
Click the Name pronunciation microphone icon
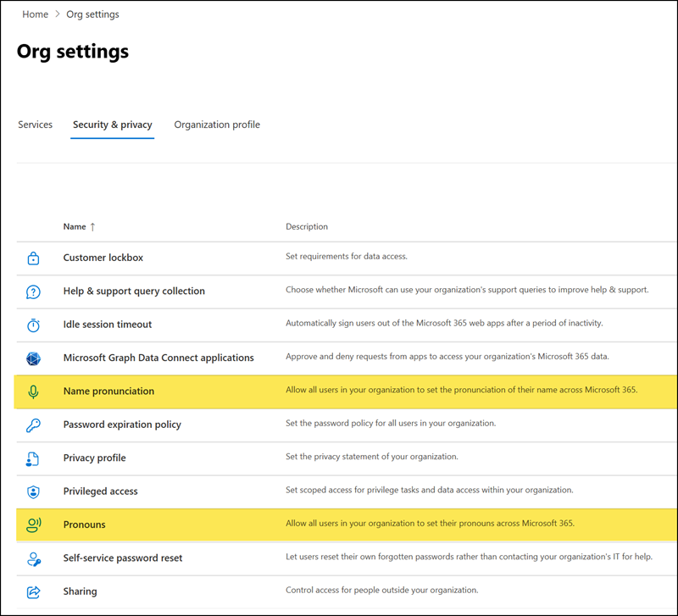pos(33,391)
